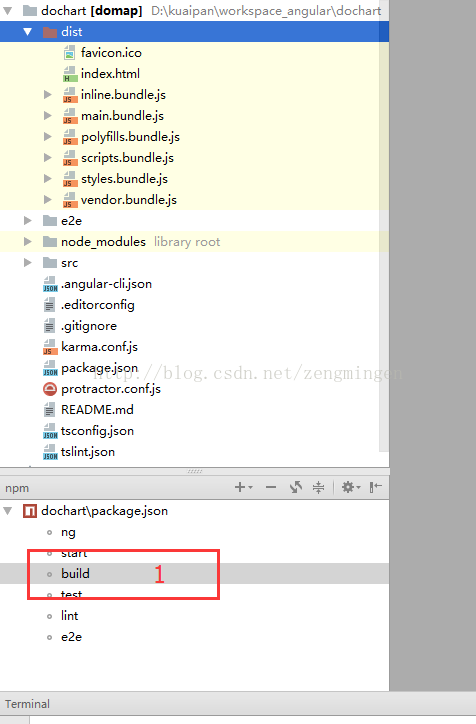476x724 pixels.
Task: Select the e2e npm script
Action: (x=71, y=637)
